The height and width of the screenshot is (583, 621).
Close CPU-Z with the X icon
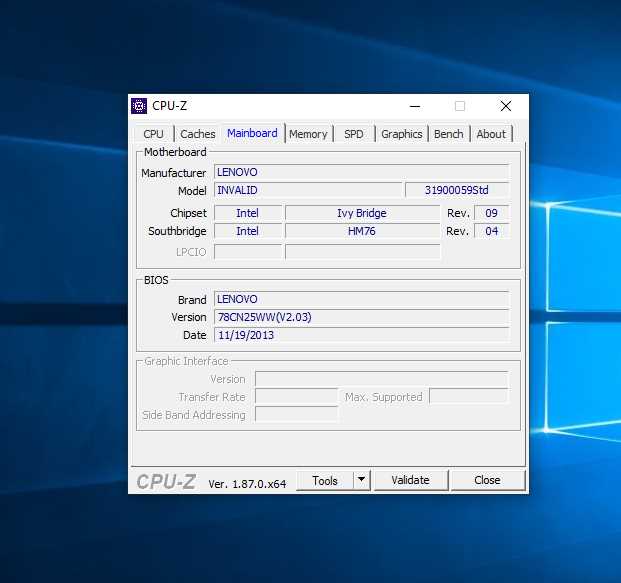[x=506, y=106]
